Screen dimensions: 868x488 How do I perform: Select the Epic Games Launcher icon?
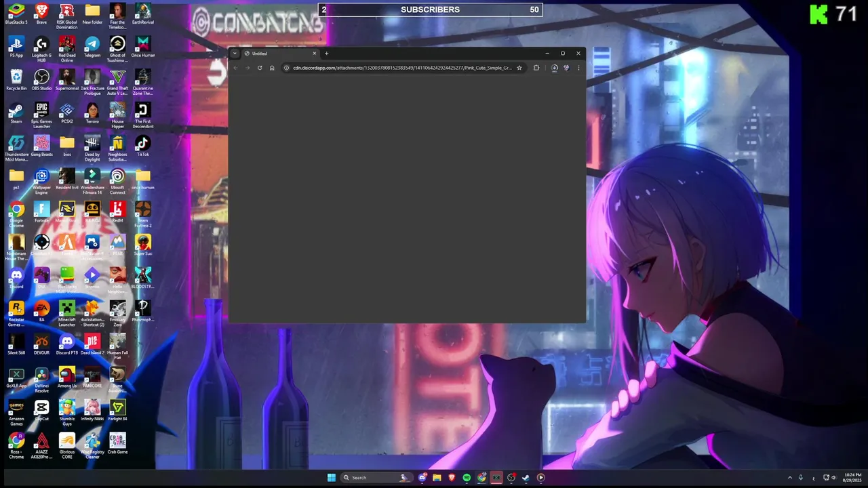click(41, 116)
